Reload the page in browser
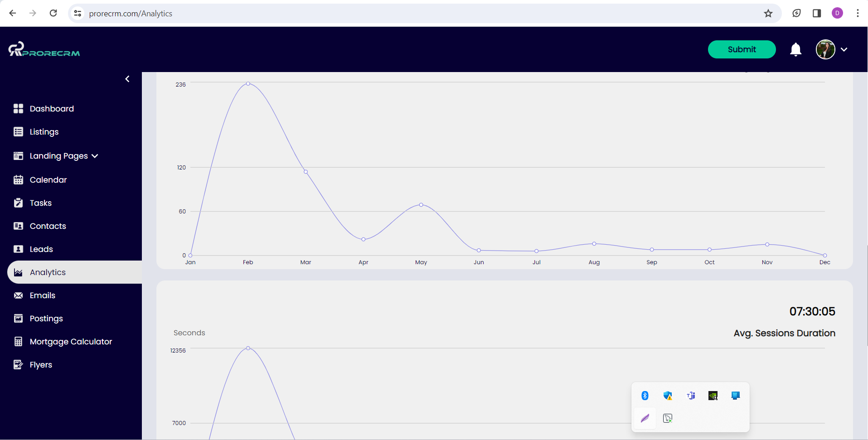The width and height of the screenshot is (868, 440). pyautogui.click(x=53, y=13)
